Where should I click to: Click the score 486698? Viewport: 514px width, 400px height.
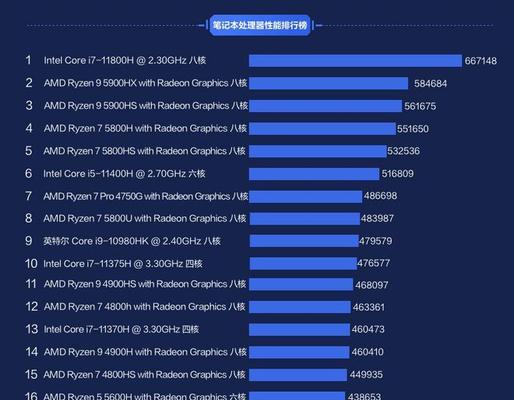click(380, 196)
